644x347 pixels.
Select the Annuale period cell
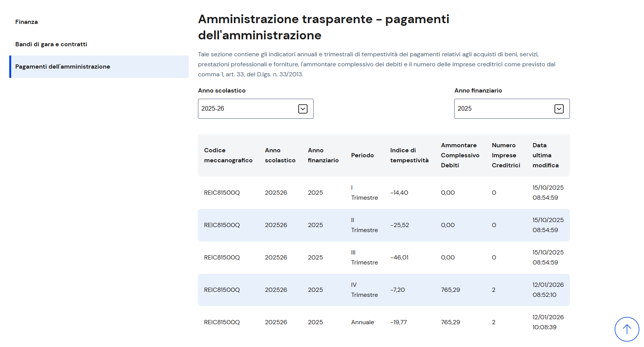[x=362, y=322]
